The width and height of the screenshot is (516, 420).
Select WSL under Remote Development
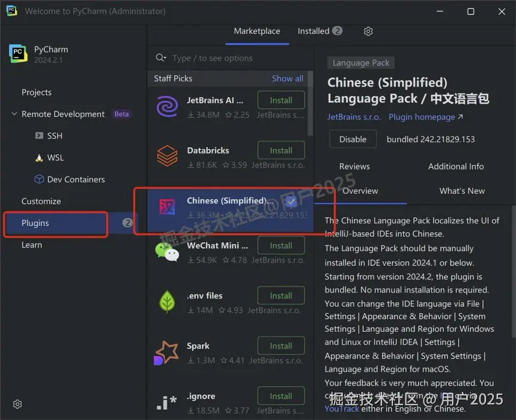56,157
